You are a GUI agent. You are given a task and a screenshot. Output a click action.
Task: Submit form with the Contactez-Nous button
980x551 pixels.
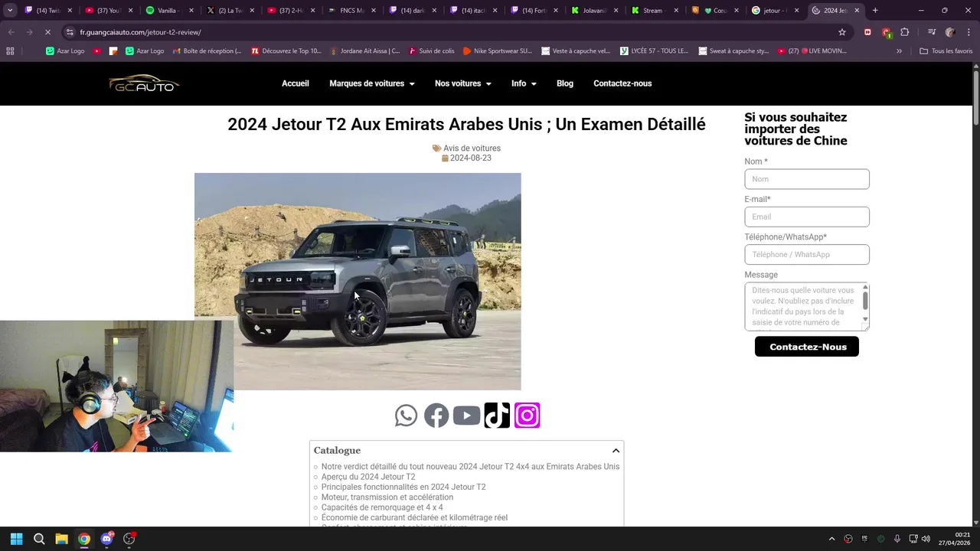click(807, 347)
